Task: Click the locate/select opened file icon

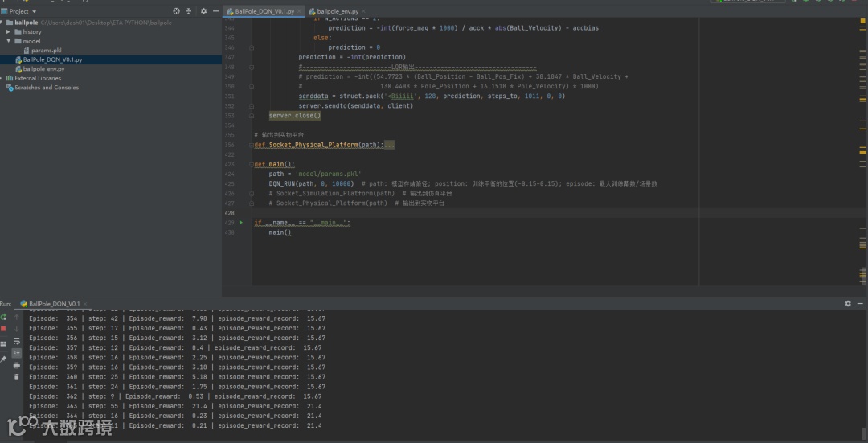Action: click(x=176, y=11)
